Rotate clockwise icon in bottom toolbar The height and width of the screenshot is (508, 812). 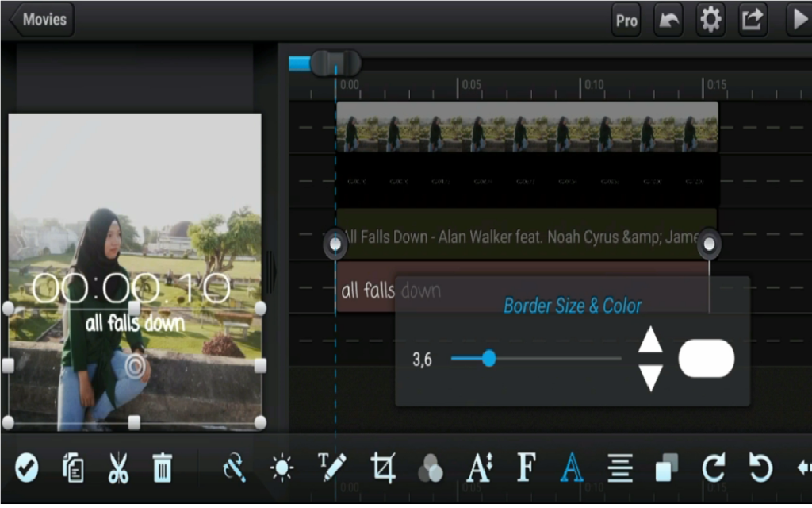click(x=714, y=468)
